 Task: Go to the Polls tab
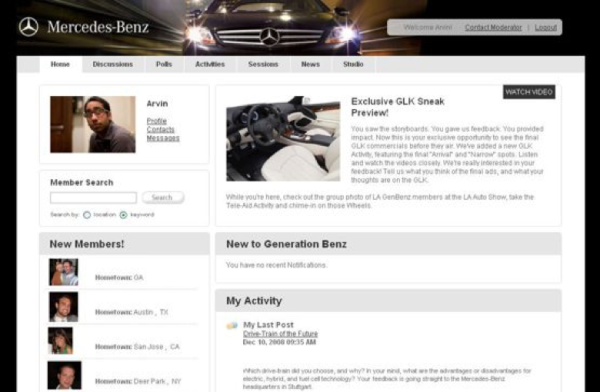pyautogui.click(x=164, y=64)
